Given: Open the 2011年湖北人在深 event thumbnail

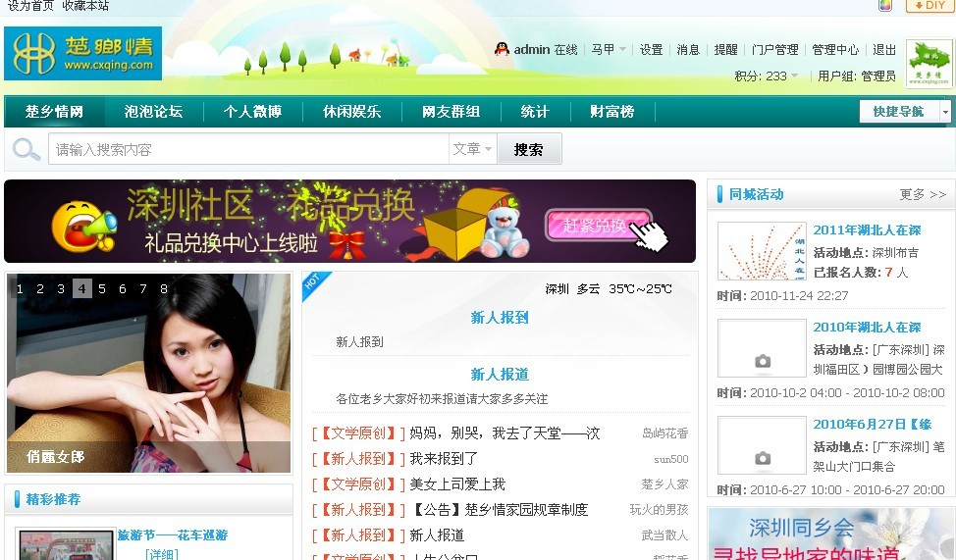Looking at the screenshot, I should 762,251.
